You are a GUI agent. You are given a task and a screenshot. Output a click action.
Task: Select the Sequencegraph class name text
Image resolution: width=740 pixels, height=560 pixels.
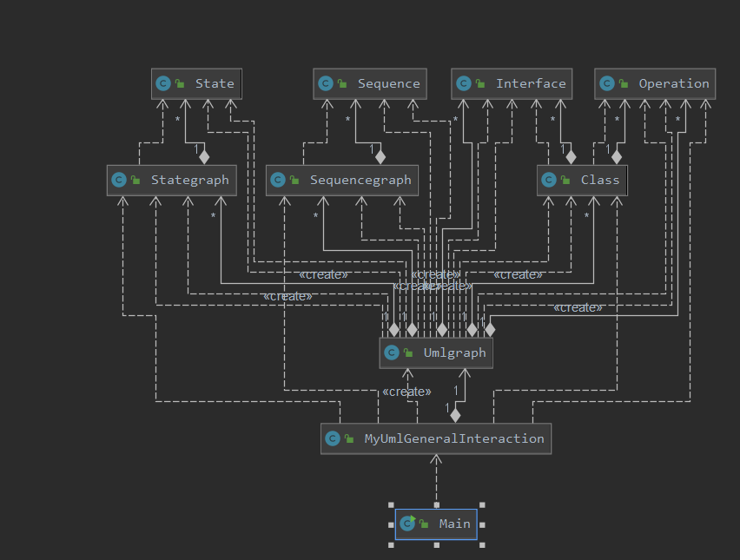tap(360, 181)
